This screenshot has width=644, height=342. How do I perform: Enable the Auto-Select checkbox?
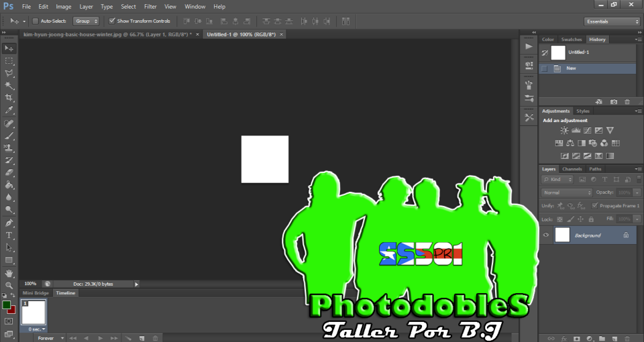coord(36,21)
